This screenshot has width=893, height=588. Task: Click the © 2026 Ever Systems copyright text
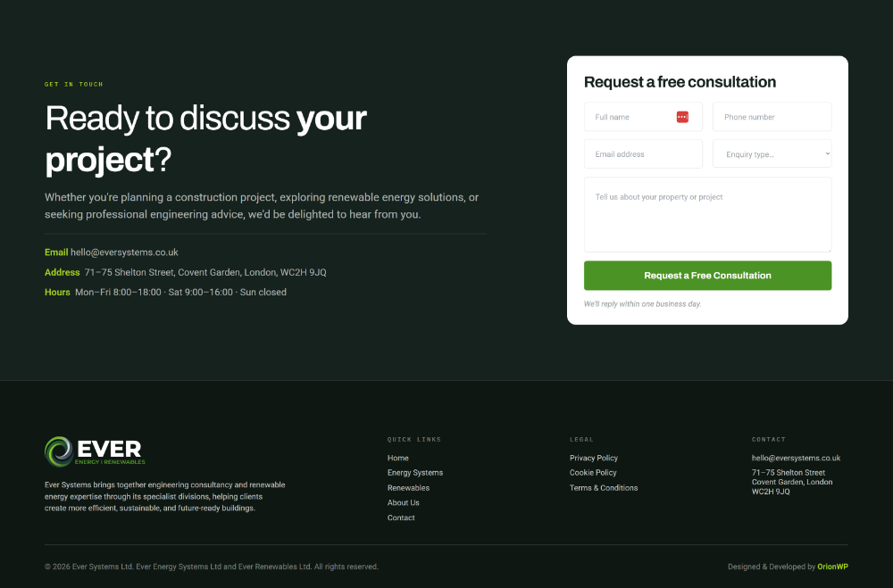pos(212,567)
